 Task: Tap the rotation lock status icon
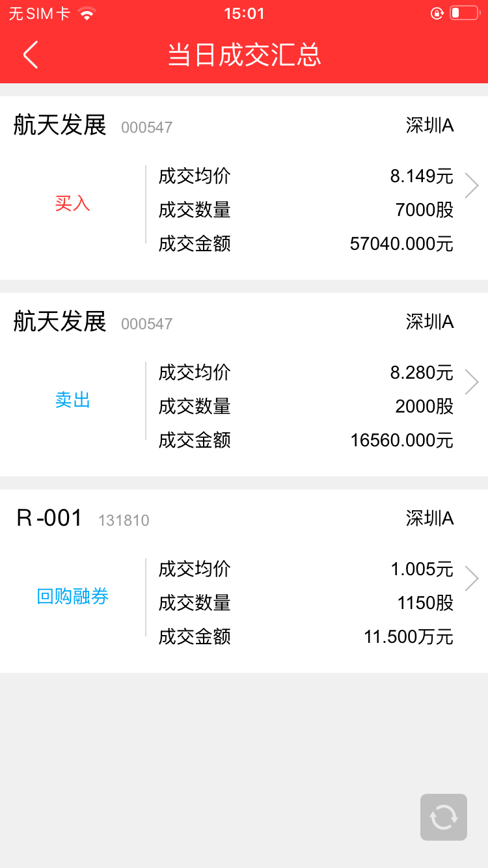pos(437,13)
